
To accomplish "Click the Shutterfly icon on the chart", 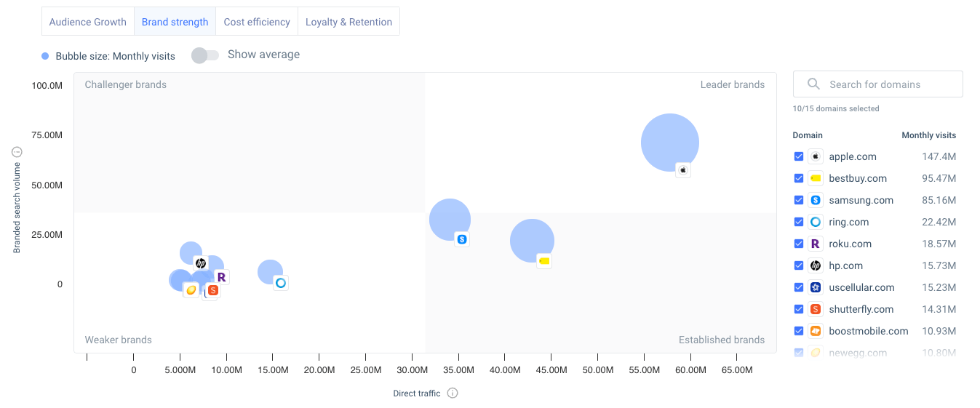I will pyautogui.click(x=212, y=290).
